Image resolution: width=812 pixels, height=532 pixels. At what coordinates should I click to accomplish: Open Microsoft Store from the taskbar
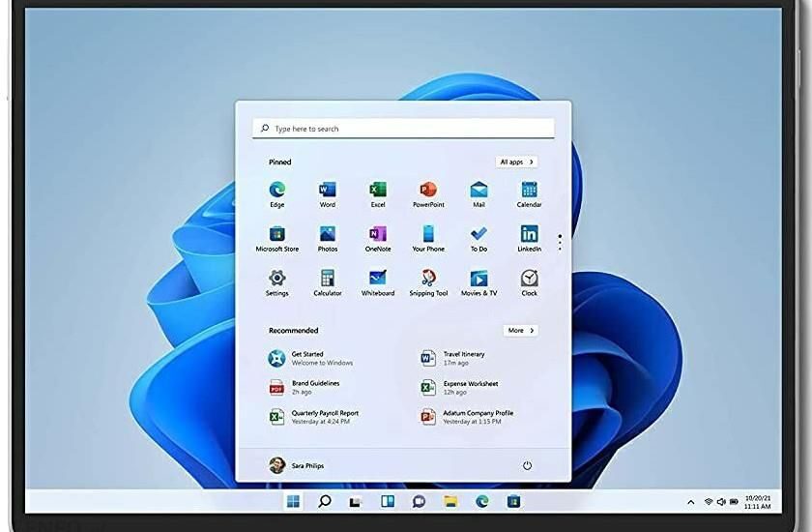513,501
